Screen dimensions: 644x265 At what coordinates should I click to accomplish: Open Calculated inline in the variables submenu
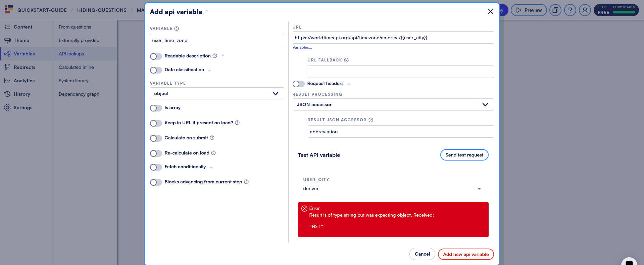tap(76, 67)
